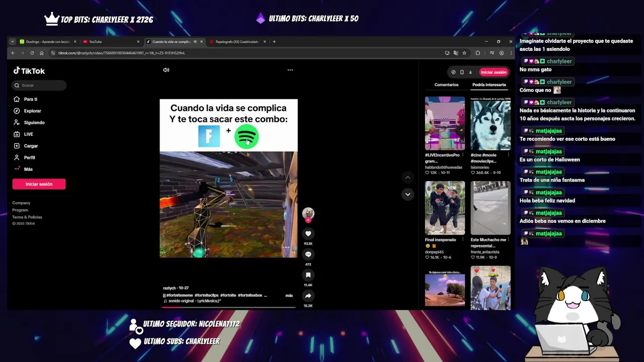Viewport: 644px width, 362px height.
Task: Switch to Comentarios tab
Action: tap(446, 85)
